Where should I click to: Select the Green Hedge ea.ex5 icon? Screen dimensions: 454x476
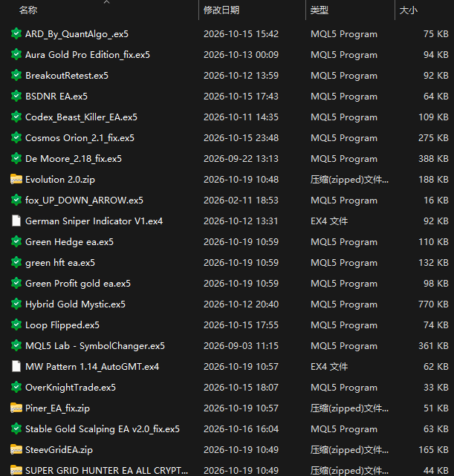[16, 241]
